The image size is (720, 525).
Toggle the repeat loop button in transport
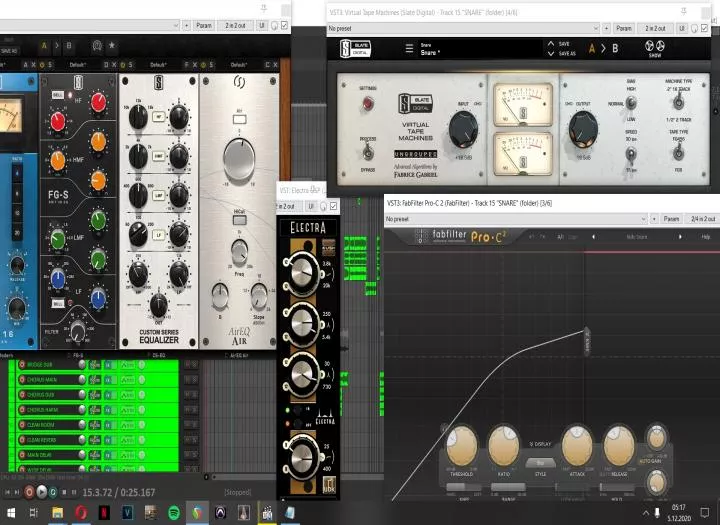pos(53,492)
